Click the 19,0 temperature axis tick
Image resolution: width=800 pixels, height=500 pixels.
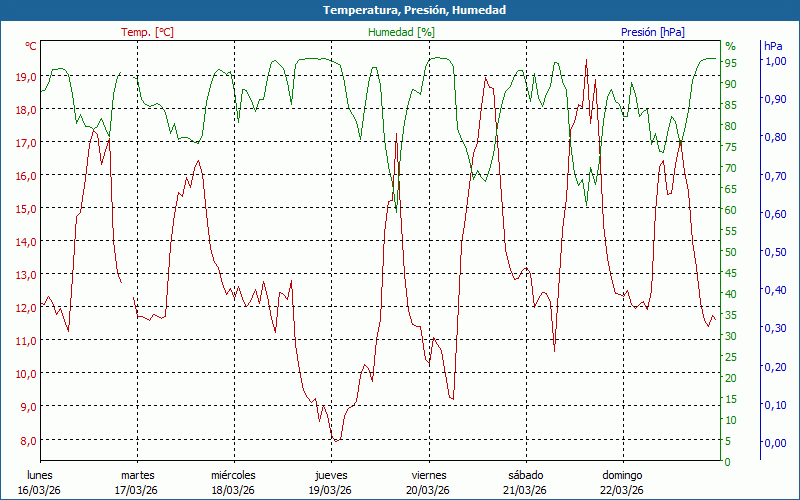[25, 76]
